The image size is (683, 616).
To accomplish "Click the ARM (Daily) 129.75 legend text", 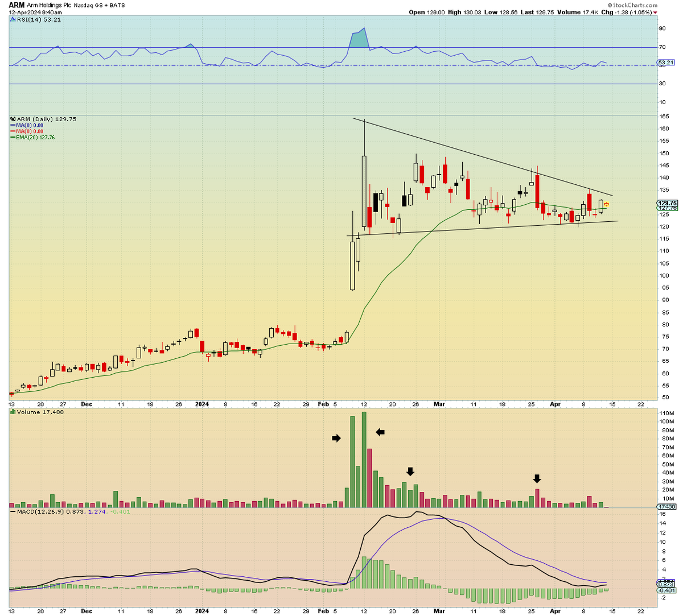I will click(x=46, y=119).
